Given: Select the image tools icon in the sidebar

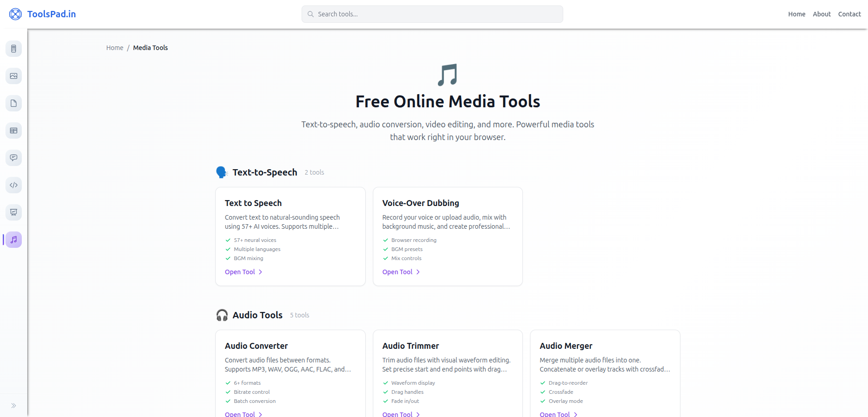Looking at the screenshot, I should click(14, 76).
